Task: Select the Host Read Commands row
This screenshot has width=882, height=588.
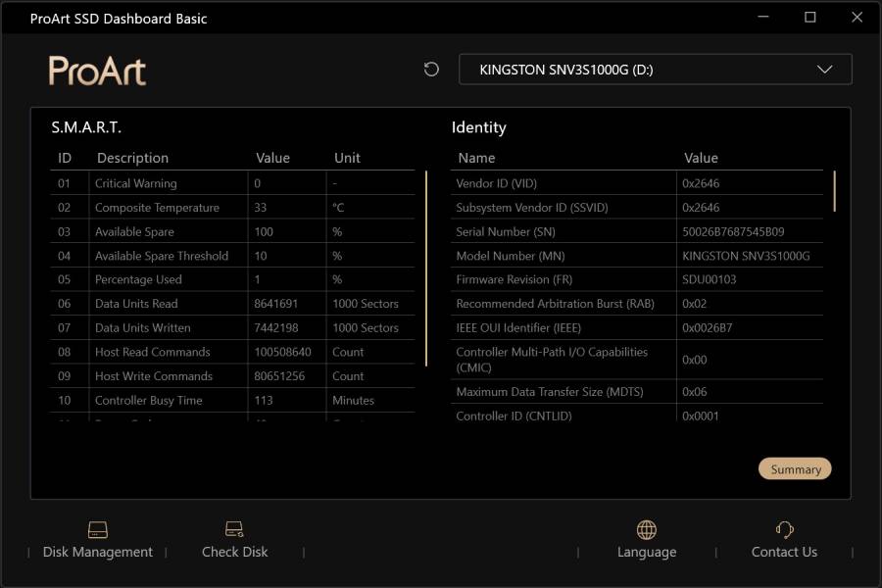Action: [x=232, y=352]
